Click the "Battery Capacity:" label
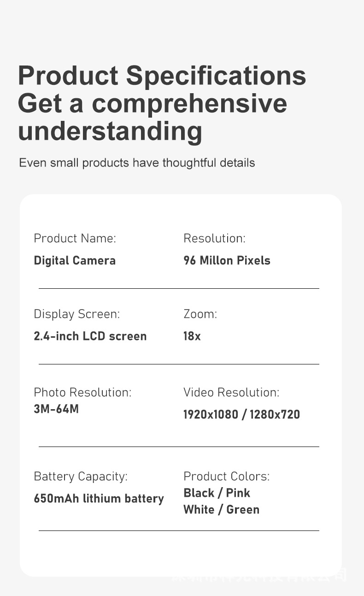Screen dimensions: 364x596 81,477
